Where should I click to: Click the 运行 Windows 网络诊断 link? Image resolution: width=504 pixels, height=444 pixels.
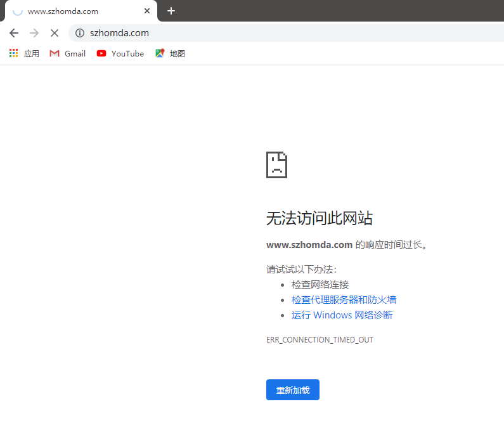coord(342,315)
